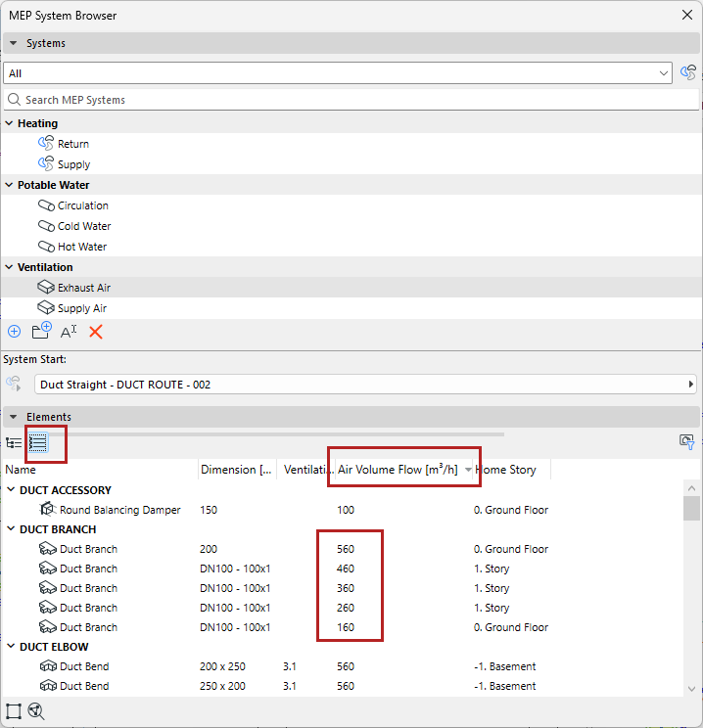Click the elements list scrollbar thumb
The image size is (703, 728).
tap(691, 508)
